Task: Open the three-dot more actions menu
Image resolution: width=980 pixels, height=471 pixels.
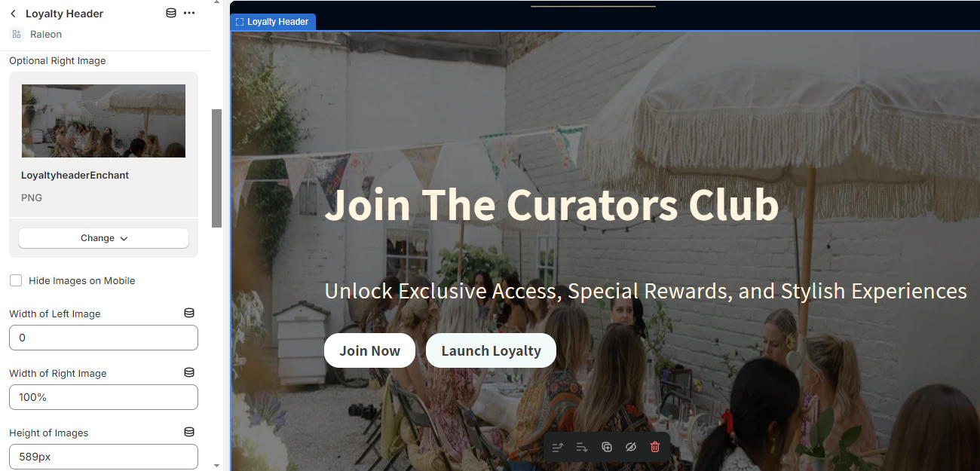Action: [x=189, y=13]
